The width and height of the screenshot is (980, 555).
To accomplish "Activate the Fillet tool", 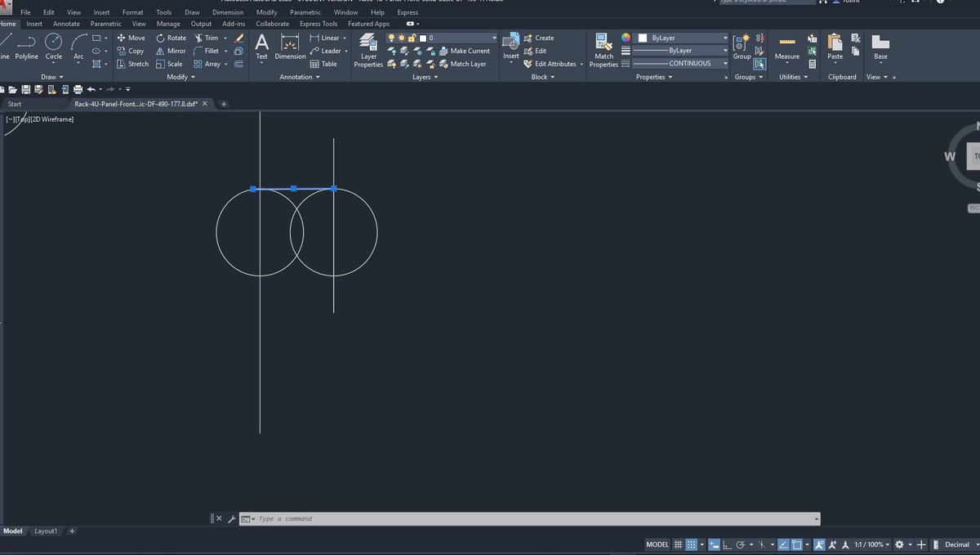I will pos(206,51).
